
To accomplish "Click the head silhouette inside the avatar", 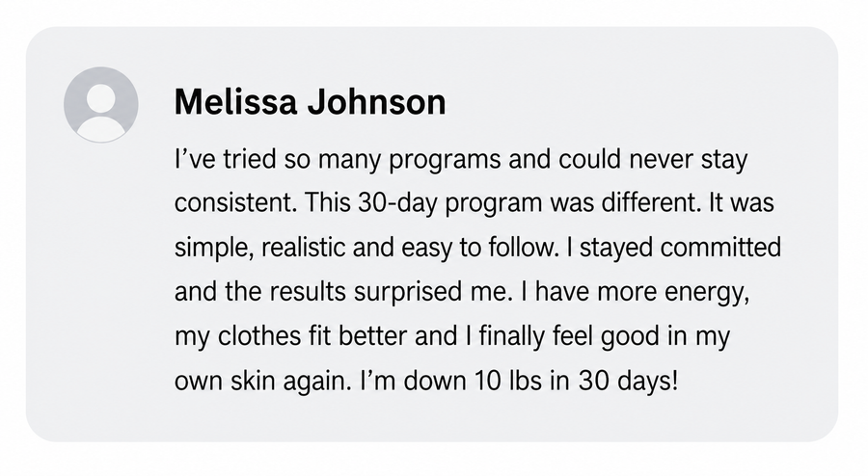I will pyautogui.click(x=100, y=98).
